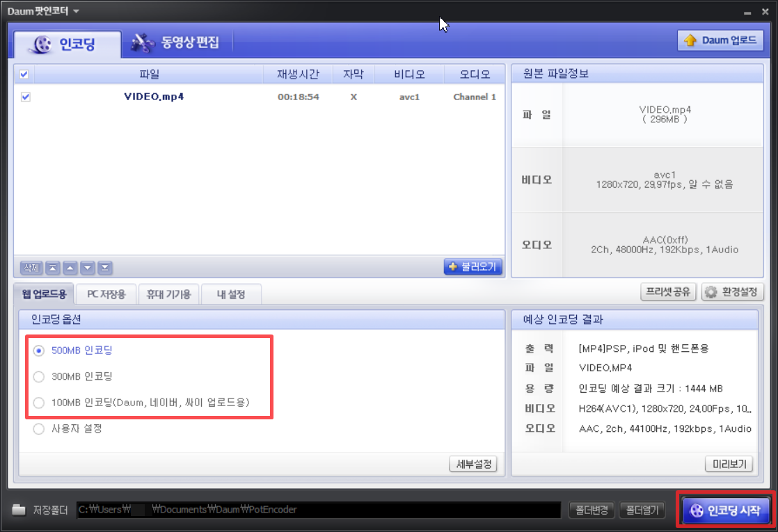This screenshot has width=778, height=532.
Task: Click the 파일 column header
Action: pos(149,74)
